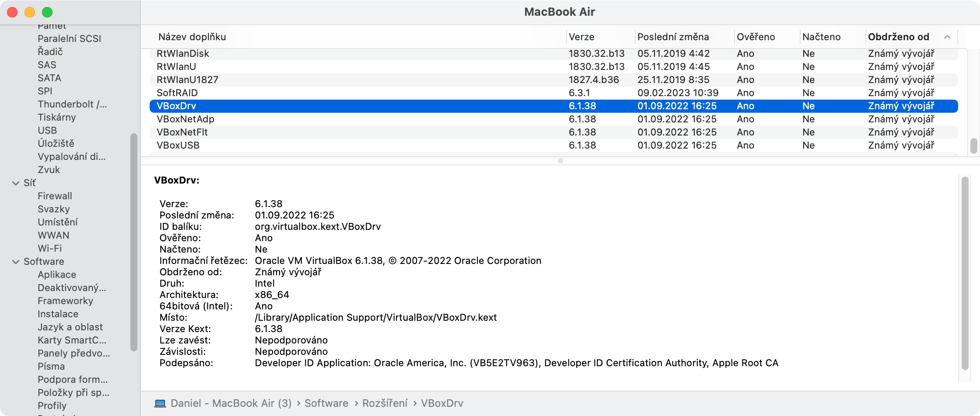The image size is (980, 416).
Task: Click Software in the path bar
Action: click(326, 403)
